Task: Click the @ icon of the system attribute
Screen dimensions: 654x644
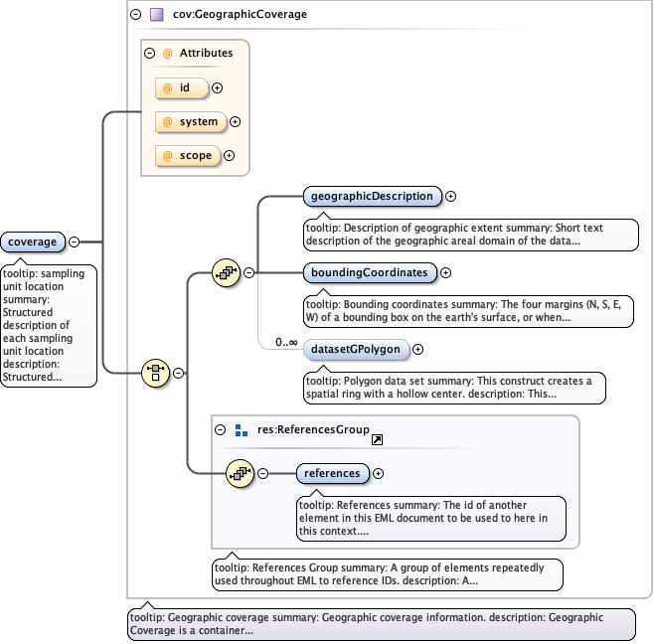Action: pyautogui.click(x=168, y=121)
